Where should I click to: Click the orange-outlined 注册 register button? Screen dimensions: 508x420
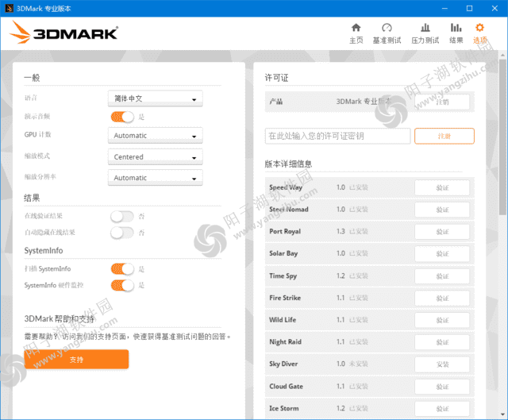click(444, 136)
